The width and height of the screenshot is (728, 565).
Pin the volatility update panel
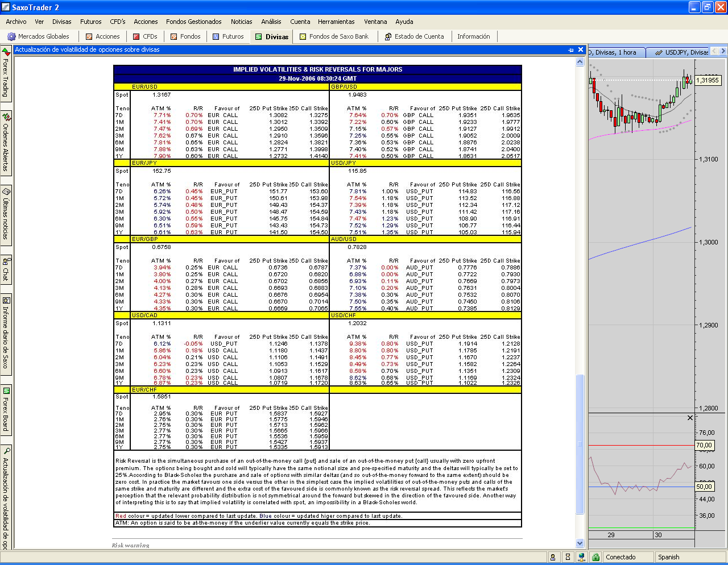(x=571, y=49)
